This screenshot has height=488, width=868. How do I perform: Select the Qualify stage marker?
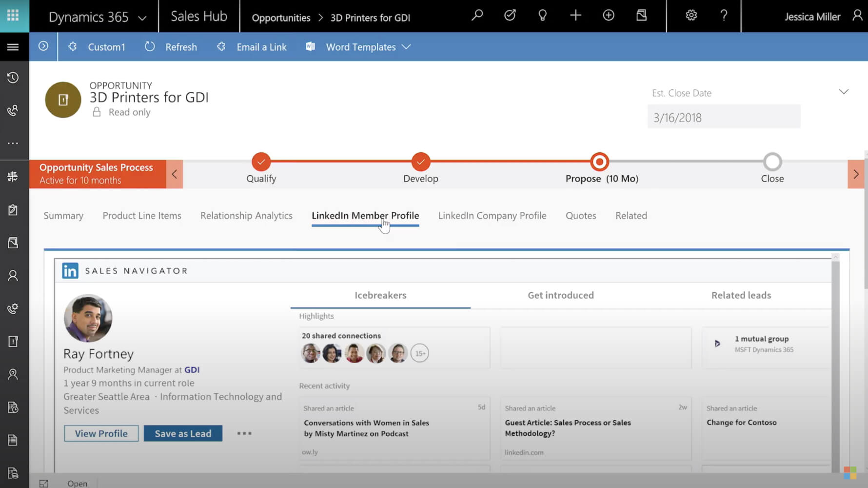261,162
